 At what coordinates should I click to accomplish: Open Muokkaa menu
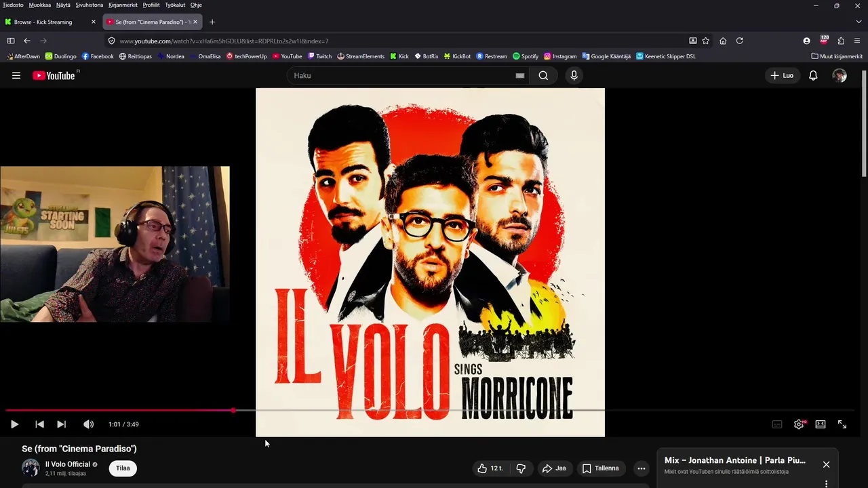tap(40, 5)
